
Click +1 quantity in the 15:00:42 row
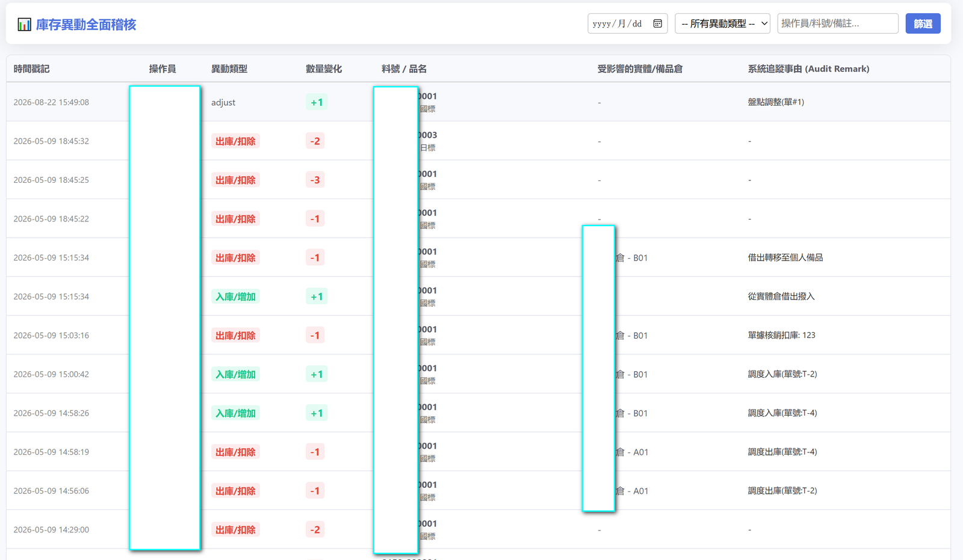(317, 374)
